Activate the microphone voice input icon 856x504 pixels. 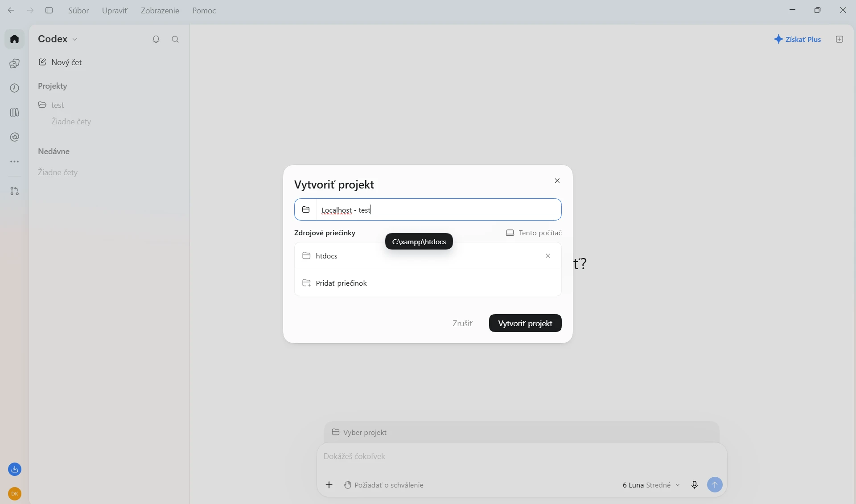[x=695, y=485]
